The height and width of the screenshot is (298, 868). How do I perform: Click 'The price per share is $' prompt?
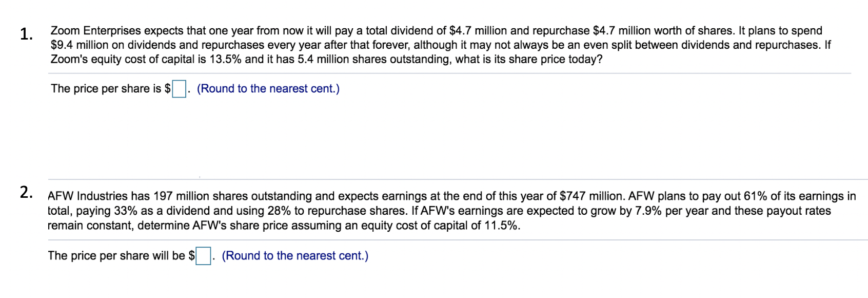(x=110, y=88)
